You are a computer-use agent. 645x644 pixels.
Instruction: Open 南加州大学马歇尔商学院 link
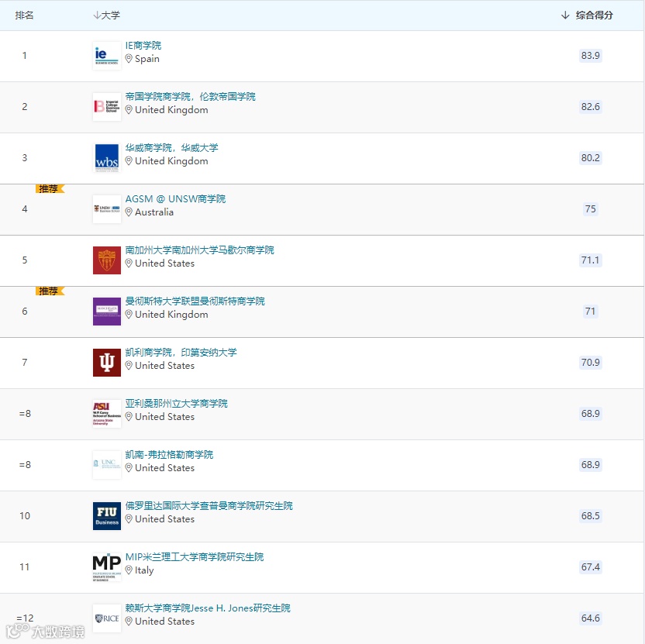click(x=199, y=250)
